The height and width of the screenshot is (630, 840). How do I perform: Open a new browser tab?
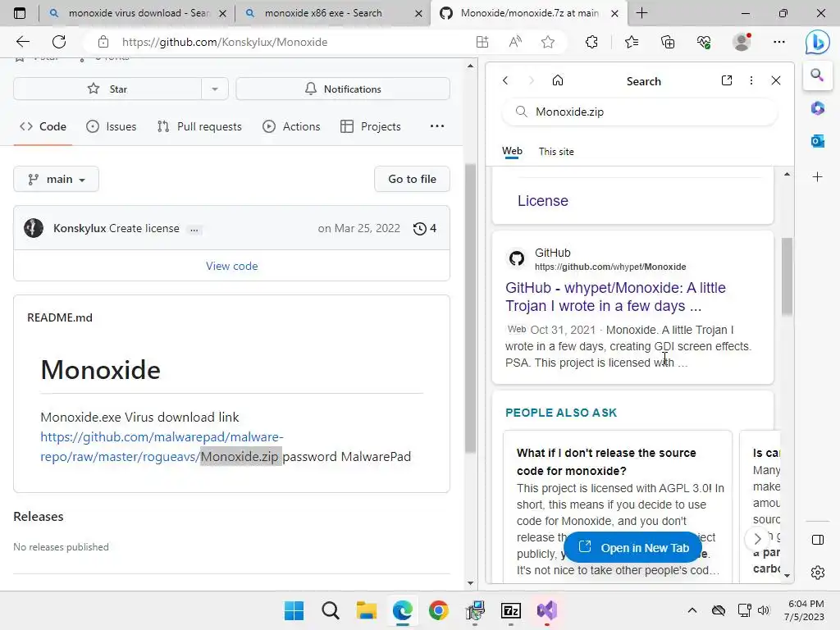click(641, 13)
